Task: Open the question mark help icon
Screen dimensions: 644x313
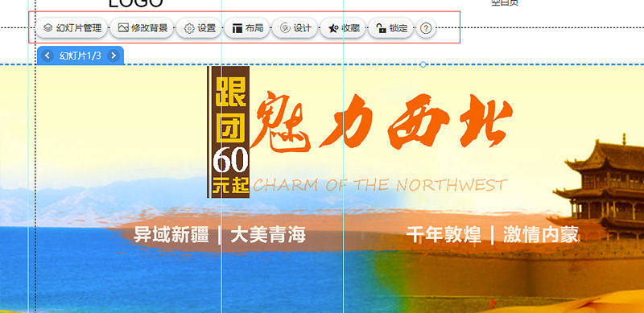Action: 427,28
